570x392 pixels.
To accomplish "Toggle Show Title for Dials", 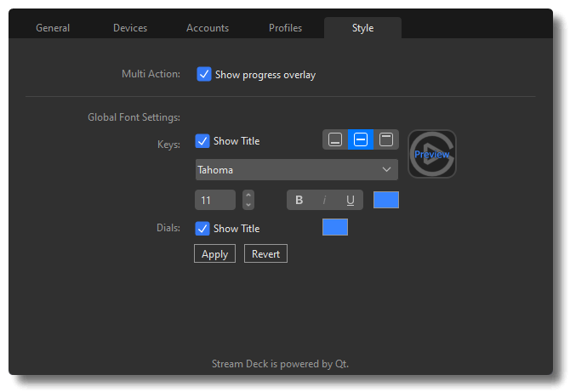I will tap(202, 229).
